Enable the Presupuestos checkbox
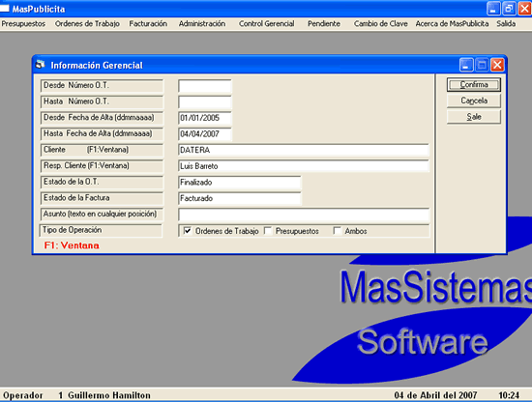The height and width of the screenshot is (402, 532). (268, 231)
